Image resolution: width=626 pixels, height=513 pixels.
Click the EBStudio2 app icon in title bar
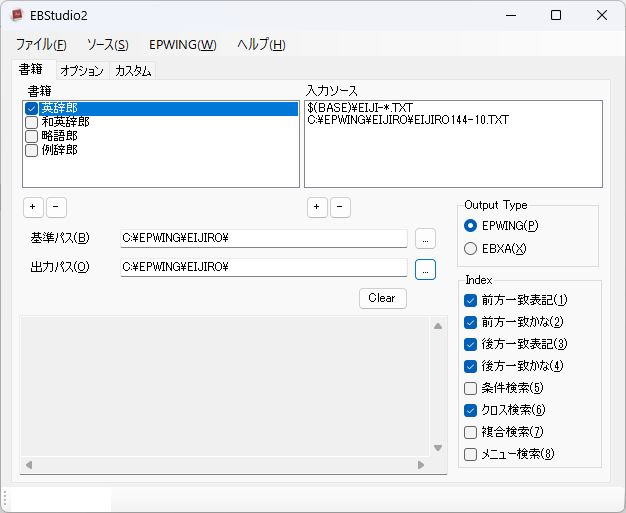click(x=17, y=16)
